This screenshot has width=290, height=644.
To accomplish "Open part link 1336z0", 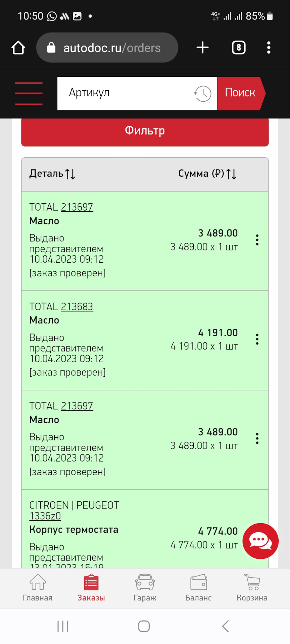I will tap(45, 516).
